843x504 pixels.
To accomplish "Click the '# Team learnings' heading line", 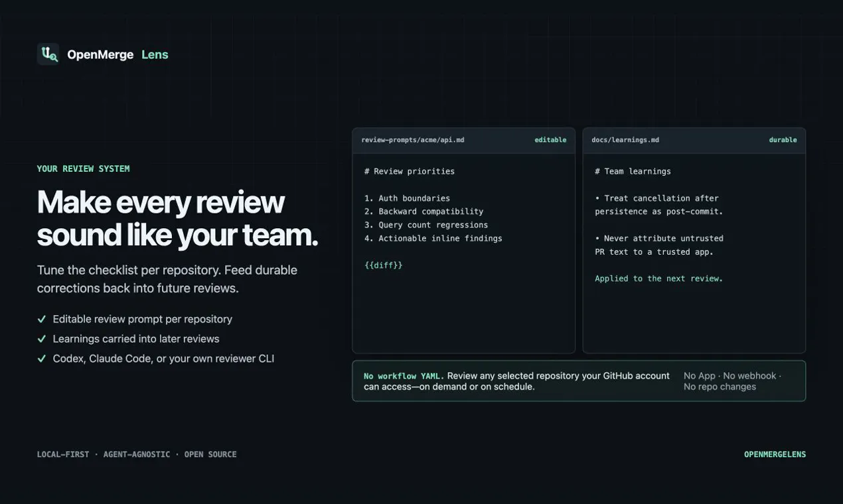I will (x=633, y=171).
